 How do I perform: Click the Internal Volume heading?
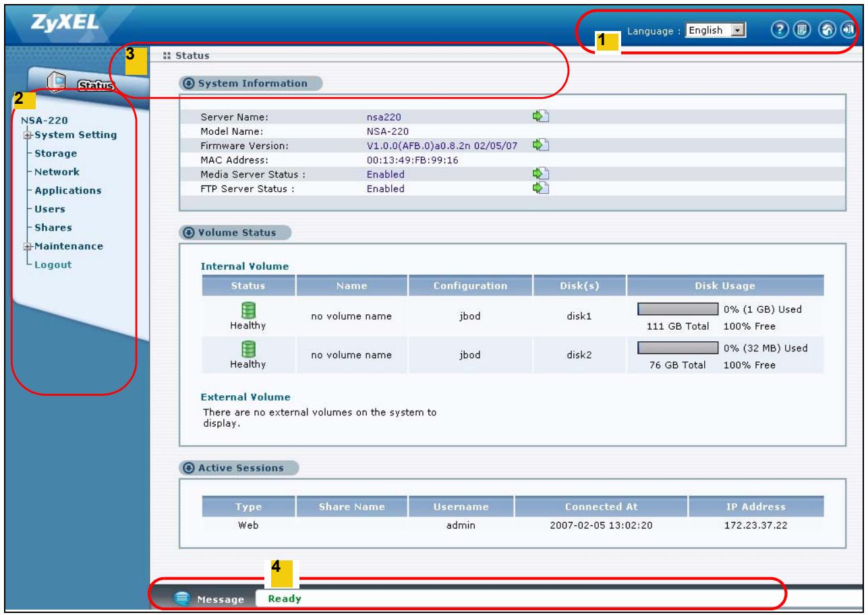point(245,266)
